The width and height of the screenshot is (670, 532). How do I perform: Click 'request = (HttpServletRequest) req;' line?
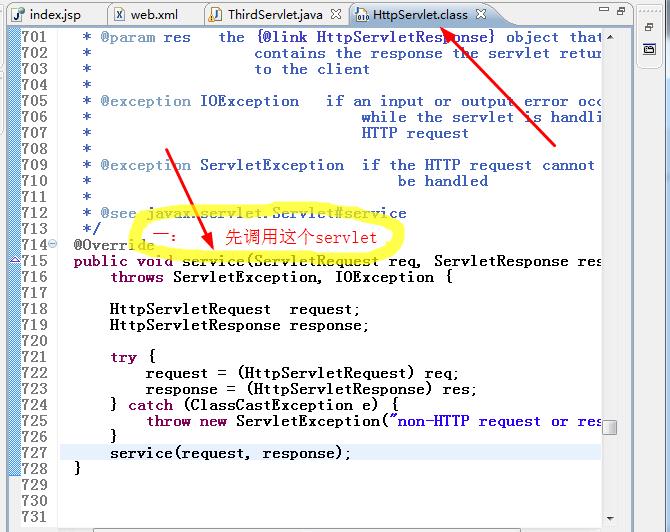click(x=302, y=373)
